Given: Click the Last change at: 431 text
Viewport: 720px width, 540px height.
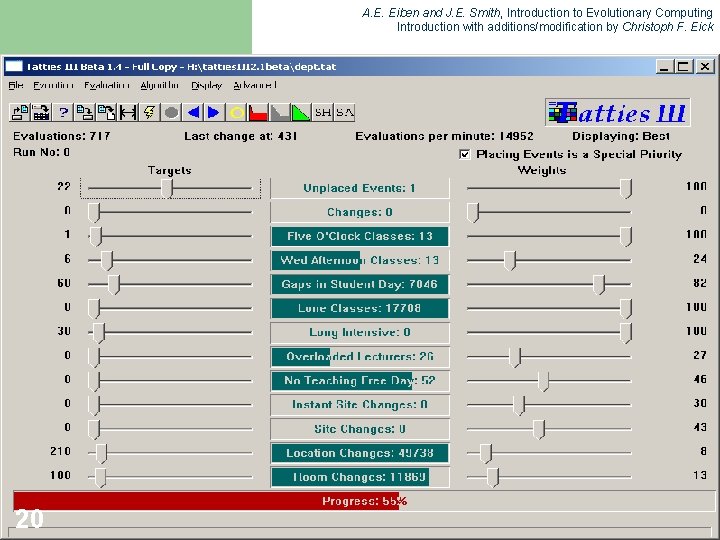Looking at the screenshot, I should pos(241,136).
